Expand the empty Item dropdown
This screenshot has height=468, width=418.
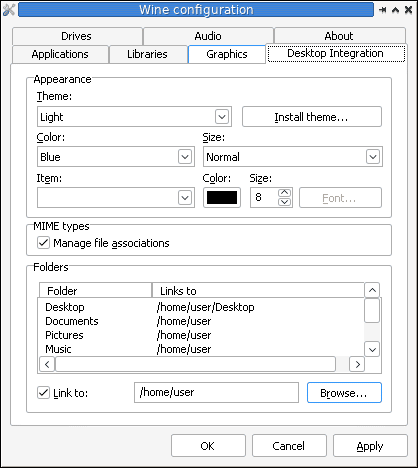click(x=116, y=198)
